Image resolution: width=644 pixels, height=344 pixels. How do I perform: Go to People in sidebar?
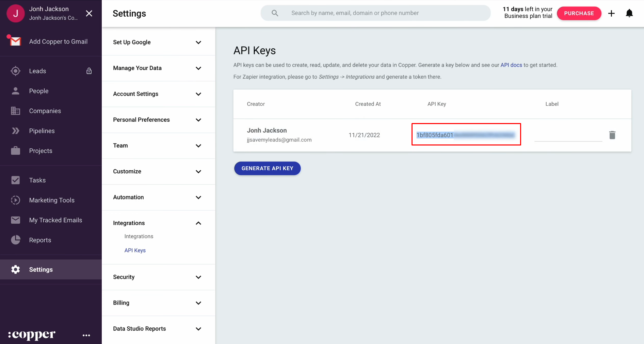tap(39, 91)
